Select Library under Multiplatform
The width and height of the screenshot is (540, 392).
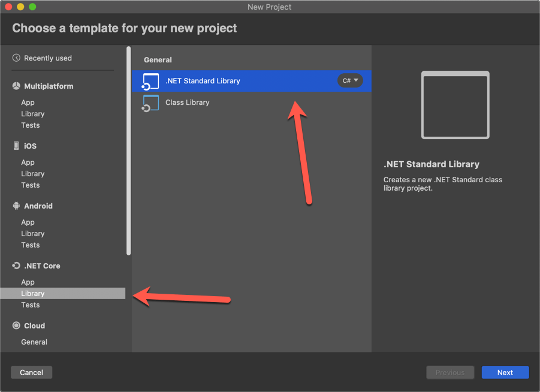[x=33, y=113]
